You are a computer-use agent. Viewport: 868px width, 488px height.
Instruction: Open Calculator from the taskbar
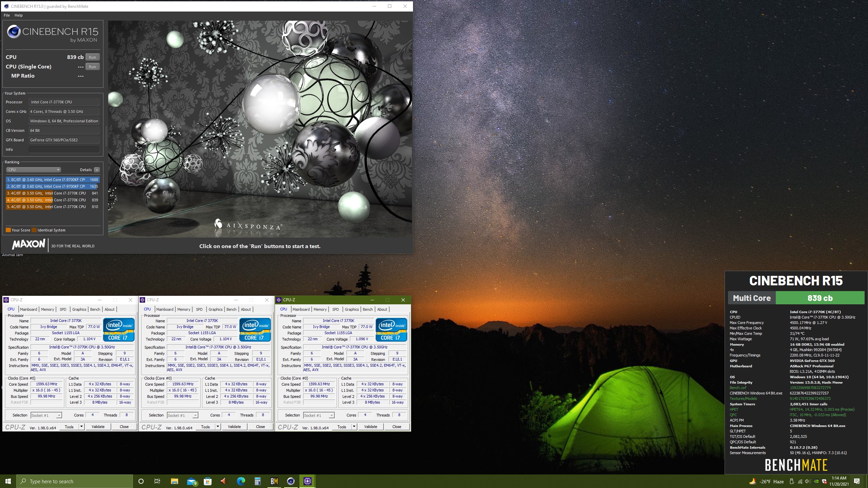click(258, 481)
